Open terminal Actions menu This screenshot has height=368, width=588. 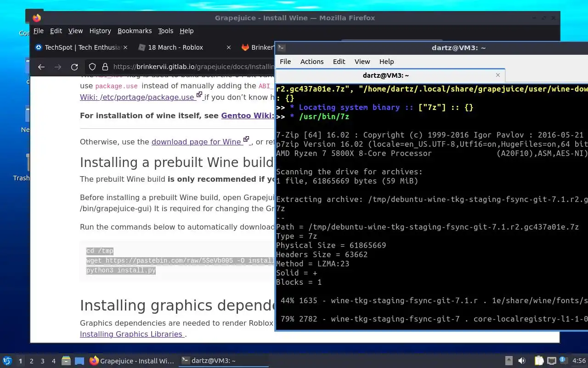click(x=312, y=62)
